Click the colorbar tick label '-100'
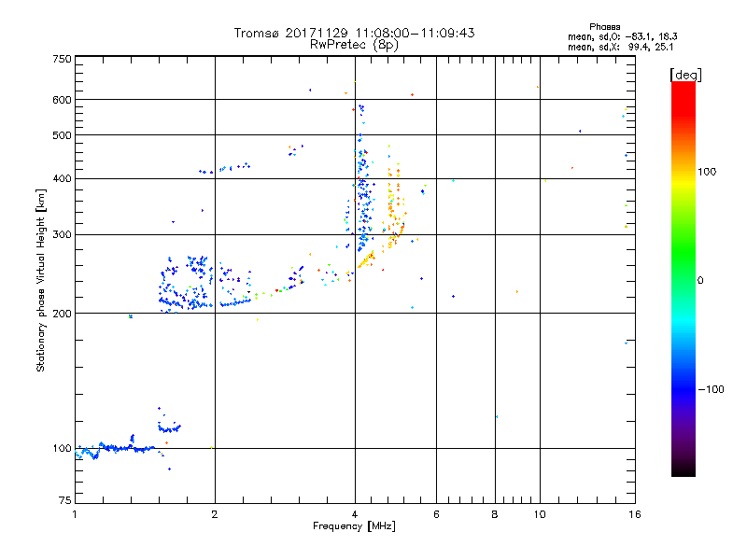Screen dimensions: 747x560 711,389
